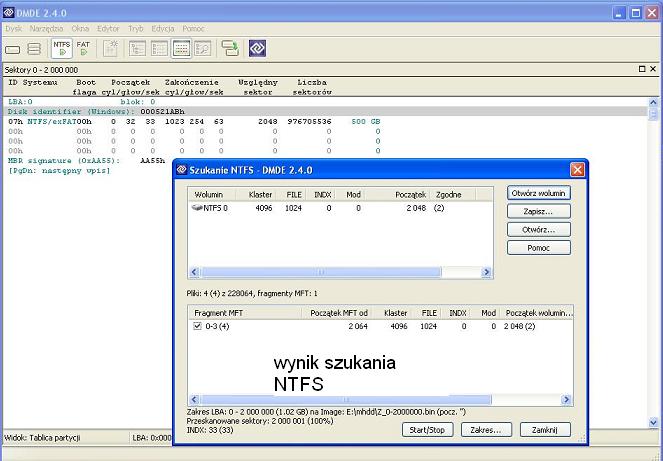Click the new volume sparkle icon

coord(111,49)
